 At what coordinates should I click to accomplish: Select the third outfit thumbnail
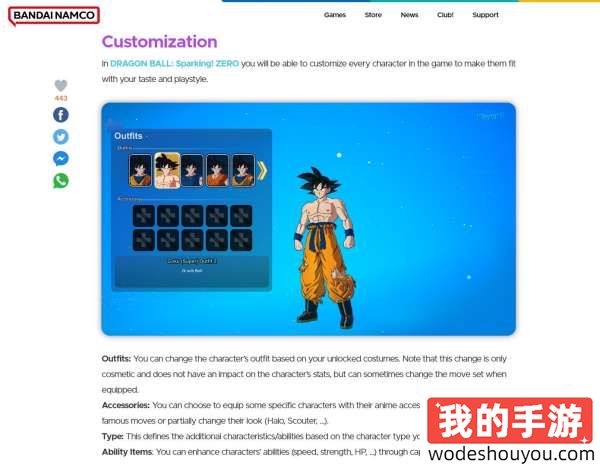(x=192, y=170)
